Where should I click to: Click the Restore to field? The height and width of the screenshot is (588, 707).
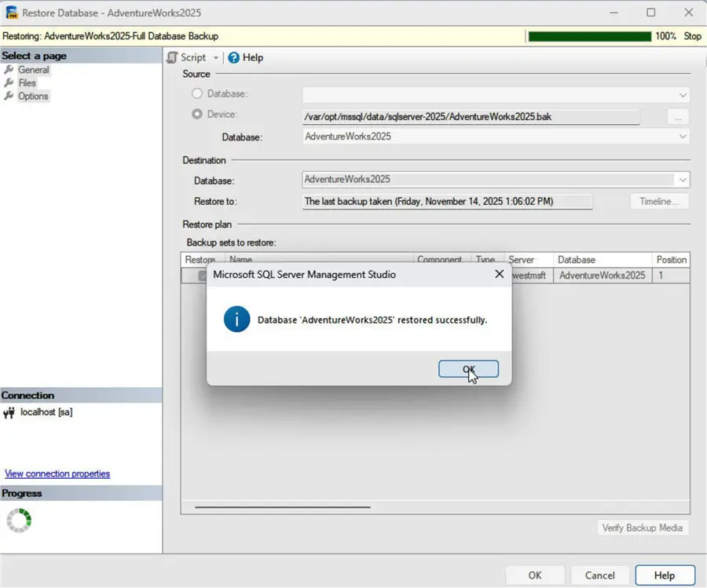(447, 202)
